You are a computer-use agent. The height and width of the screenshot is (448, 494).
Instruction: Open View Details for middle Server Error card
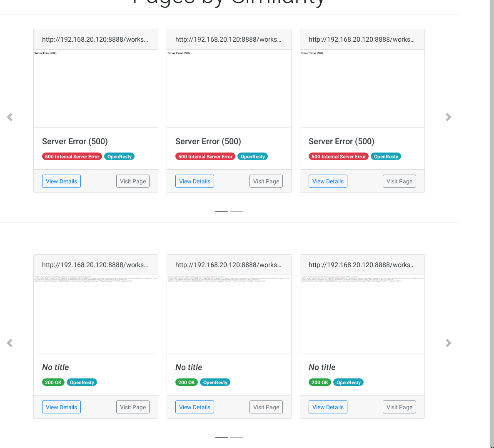(x=195, y=181)
